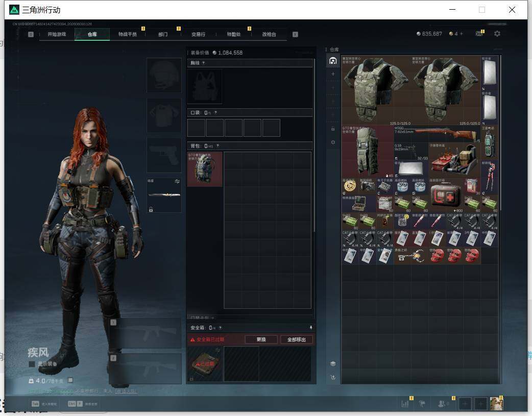This screenshot has width=532, height=416.
Task: Select the large medical kit item
Action: point(446,195)
